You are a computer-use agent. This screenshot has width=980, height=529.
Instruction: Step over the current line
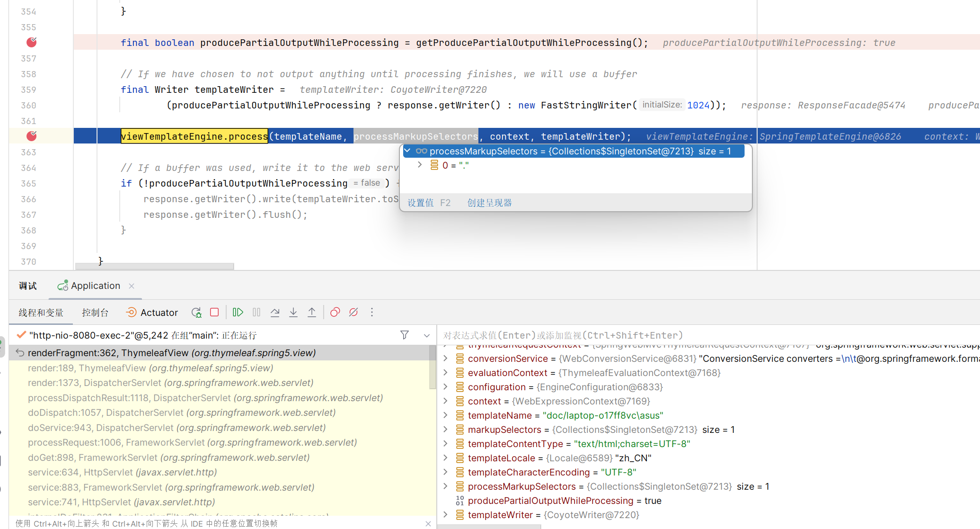(275, 313)
